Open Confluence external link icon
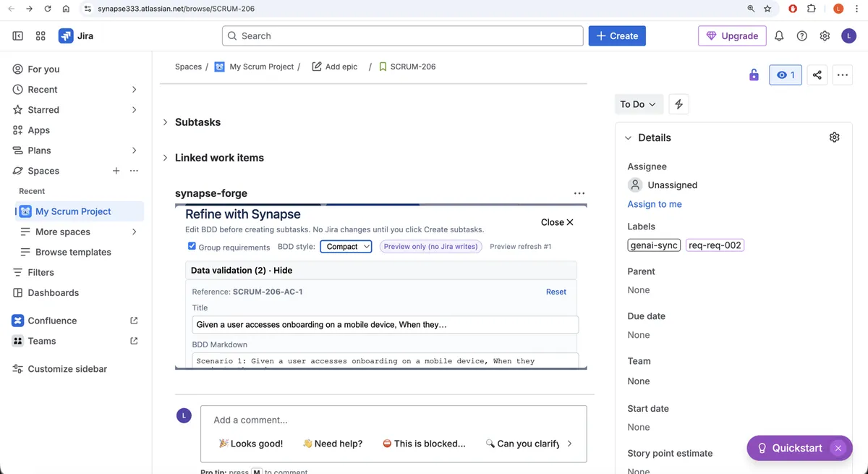Viewport: 868px width, 474px height. point(134,321)
